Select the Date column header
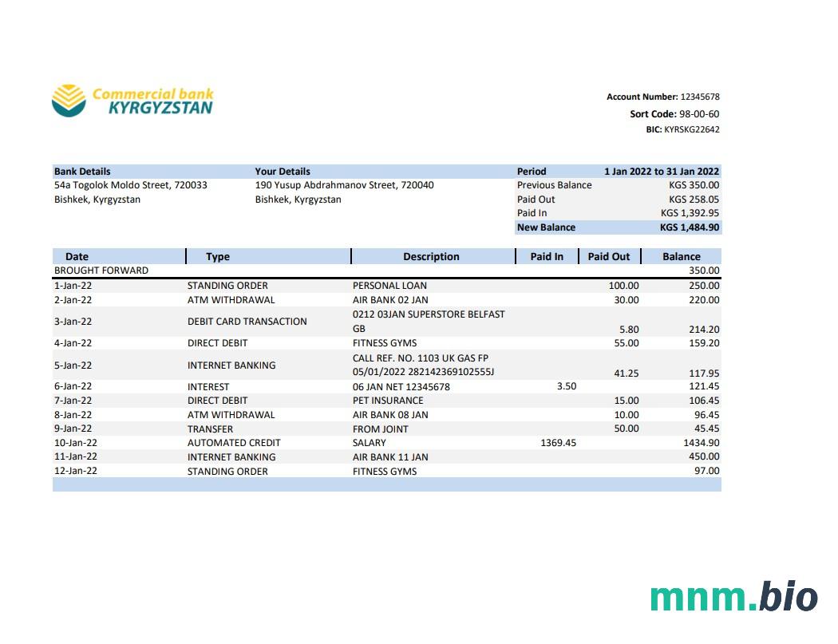Screen dimensions: 838x644 [x=77, y=256]
